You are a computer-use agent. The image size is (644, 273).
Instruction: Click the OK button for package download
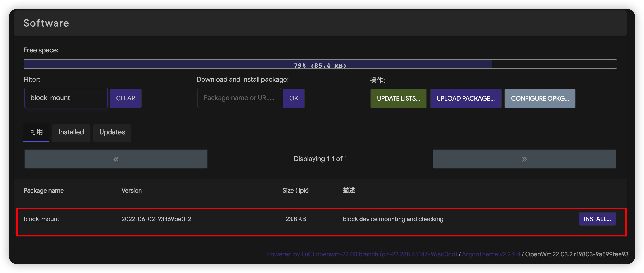coord(293,98)
